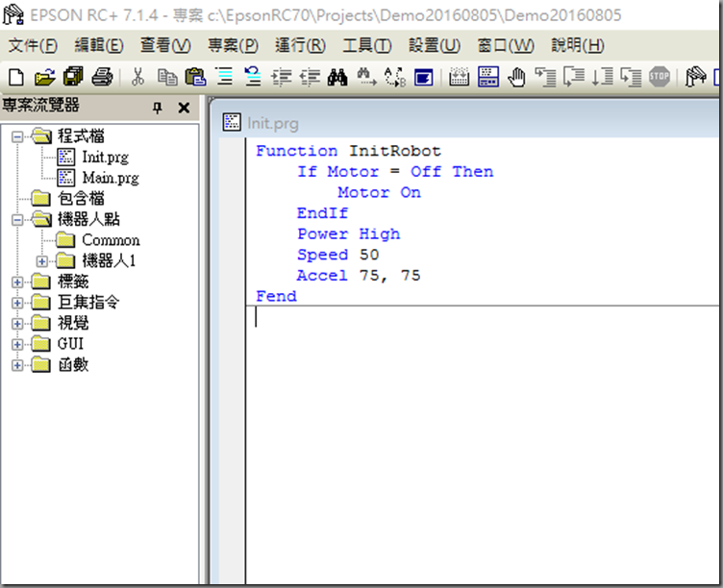Expand the 函數 folder node

coord(17,365)
